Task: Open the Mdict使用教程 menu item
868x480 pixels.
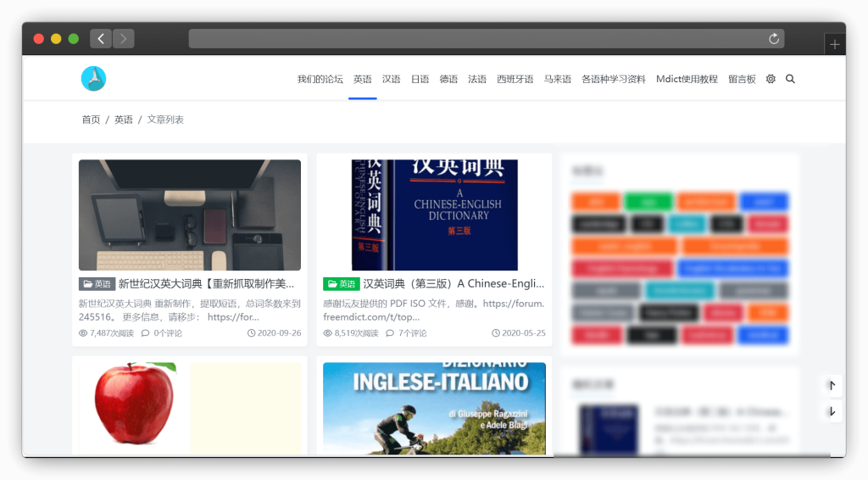Action: 687,79
